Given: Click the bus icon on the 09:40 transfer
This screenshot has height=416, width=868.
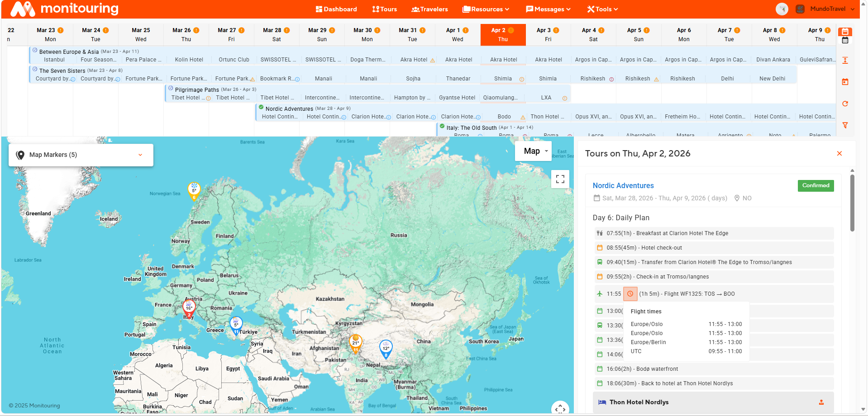Looking at the screenshot, I should click(599, 262).
